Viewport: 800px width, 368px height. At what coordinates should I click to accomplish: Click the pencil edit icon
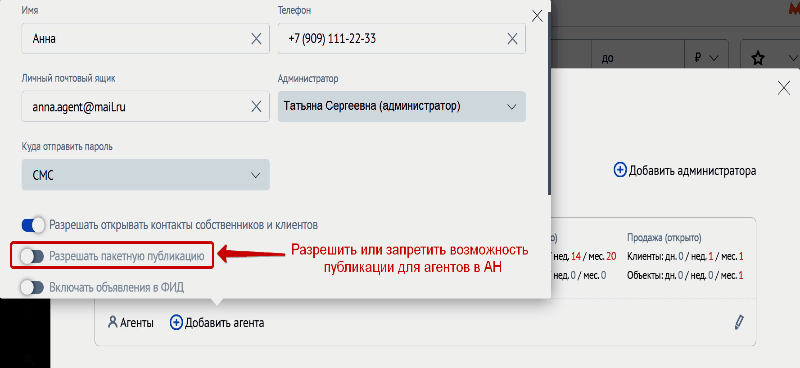pos(739,322)
